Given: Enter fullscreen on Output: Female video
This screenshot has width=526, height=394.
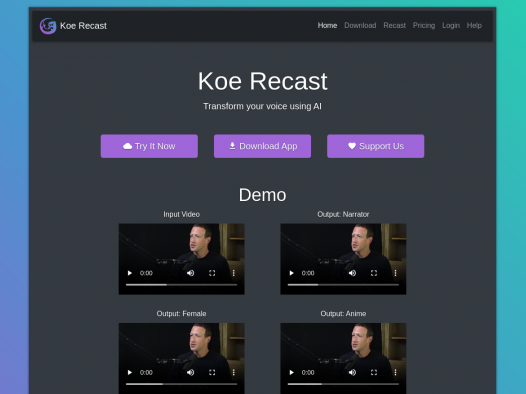Looking at the screenshot, I should click(x=212, y=372).
